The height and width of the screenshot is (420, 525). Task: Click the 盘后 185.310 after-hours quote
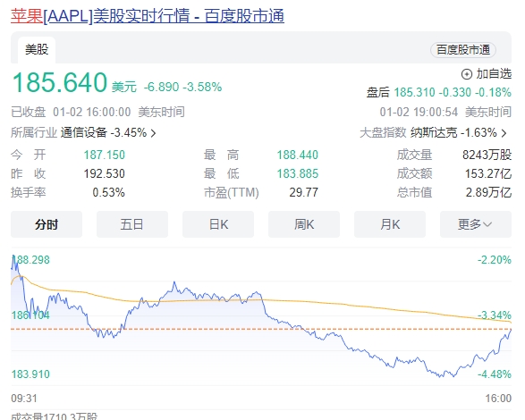pos(439,92)
